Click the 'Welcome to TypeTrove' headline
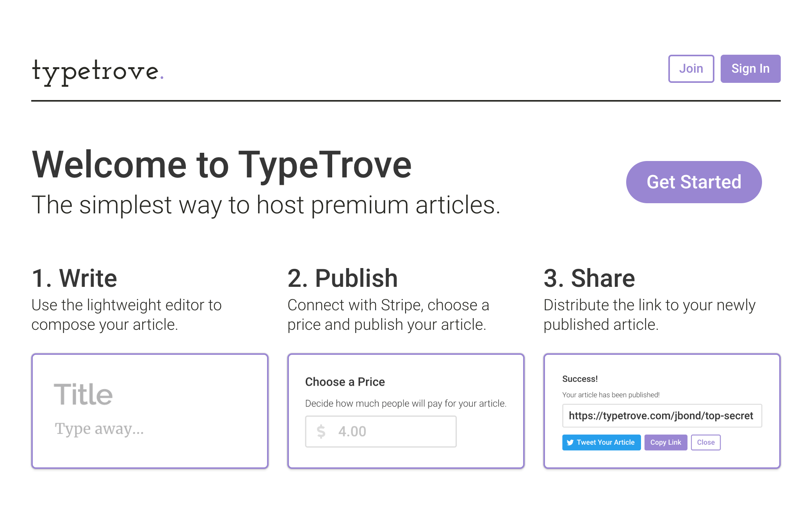The width and height of the screenshot is (812, 508). pyautogui.click(x=222, y=165)
